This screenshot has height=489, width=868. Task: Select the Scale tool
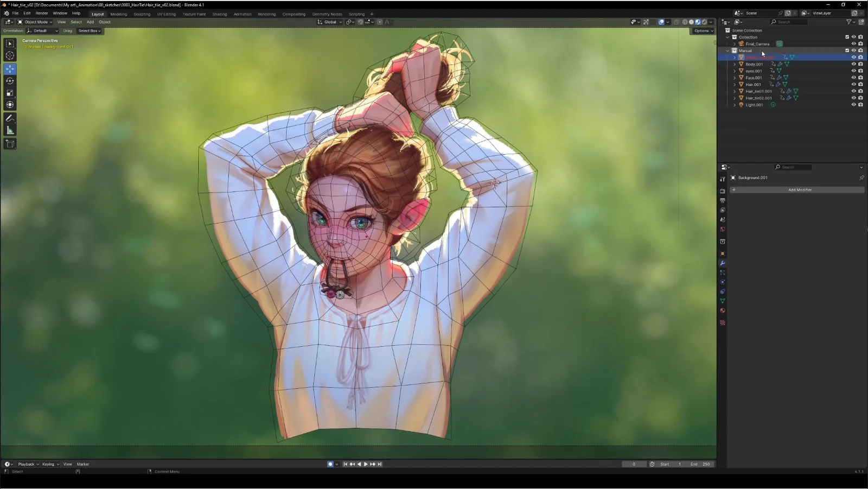coord(10,92)
